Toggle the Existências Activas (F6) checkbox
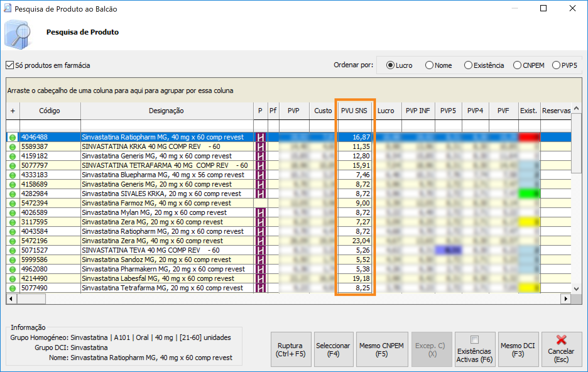Viewport: 588px width, 372px height. 474,340
